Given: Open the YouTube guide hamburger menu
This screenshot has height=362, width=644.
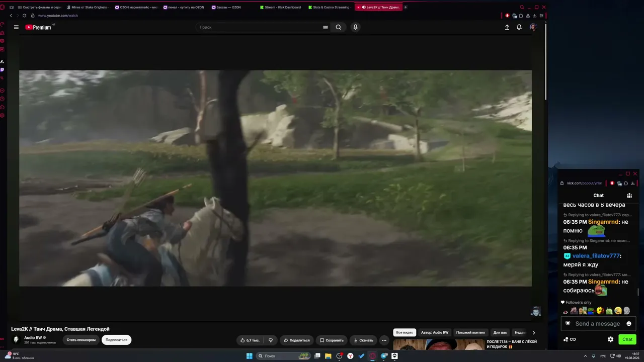Looking at the screenshot, I should 16,27.
